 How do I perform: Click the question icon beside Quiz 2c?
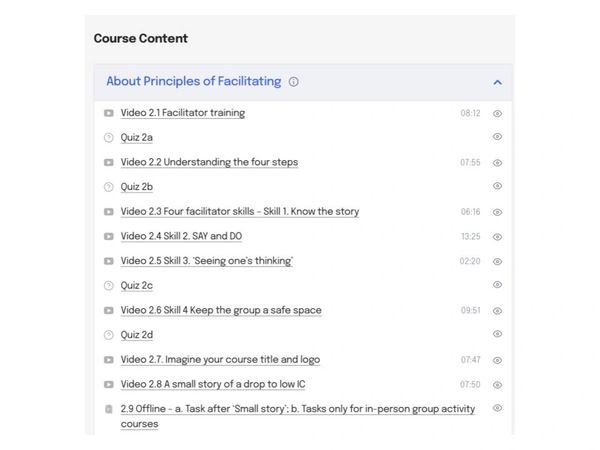point(108,286)
